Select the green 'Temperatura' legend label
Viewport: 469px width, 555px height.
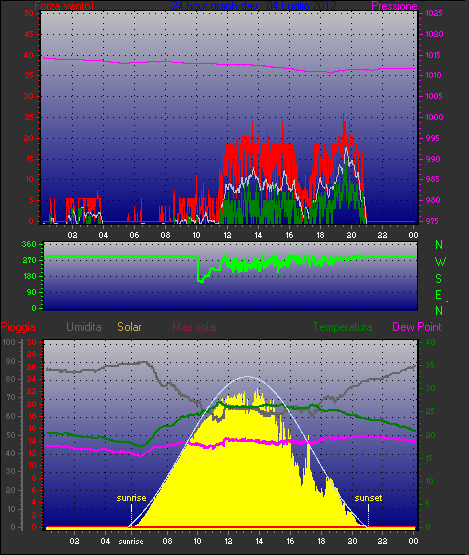pyautogui.click(x=342, y=327)
